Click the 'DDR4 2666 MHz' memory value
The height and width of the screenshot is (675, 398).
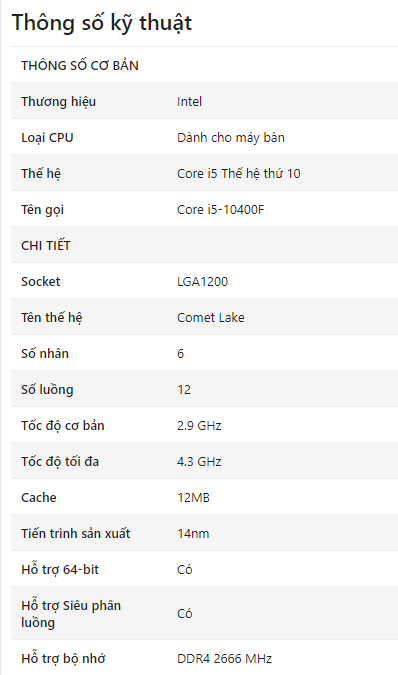(x=225, y=659)
